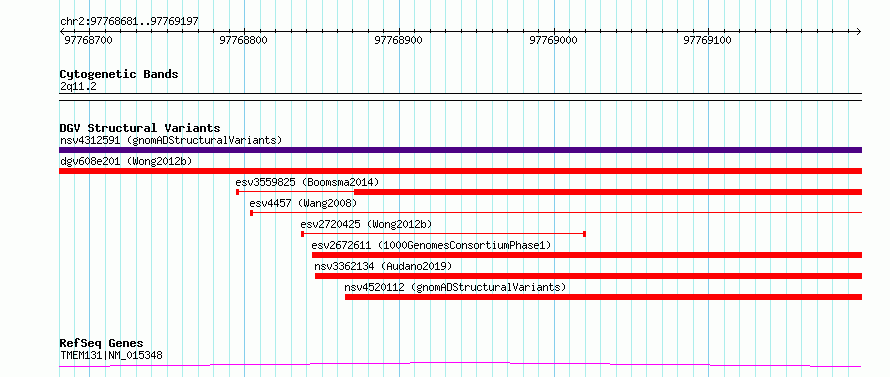The width and height of the screenshot is (890, 377).
Task: Click the TMEM131|NM_015348 gene label
Action: 111,356
